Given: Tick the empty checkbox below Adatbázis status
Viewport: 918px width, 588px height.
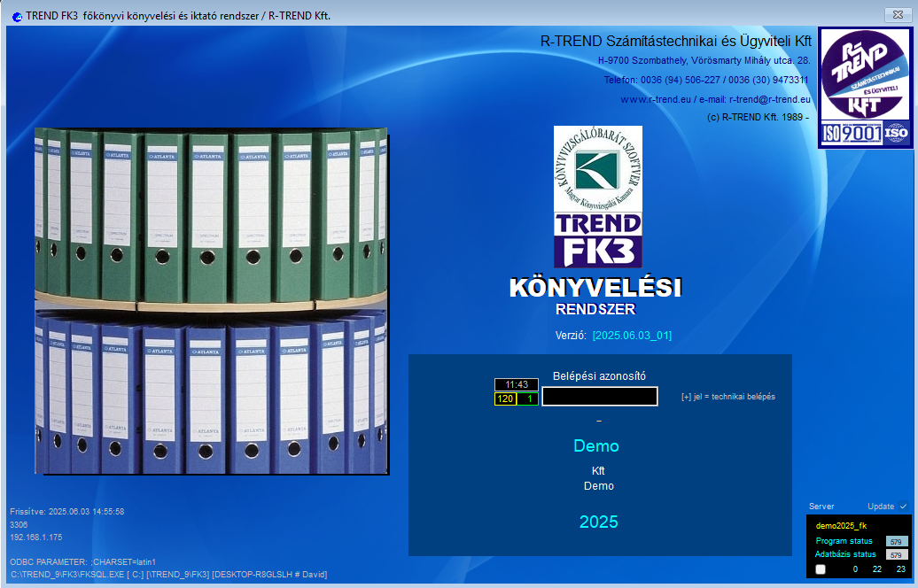Looking at the screenshot, I should click(820, 569).
